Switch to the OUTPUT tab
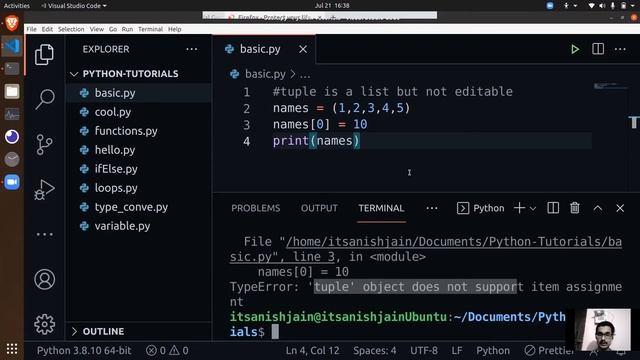Image resolution: width=640 pixels, height=360 pixels. 319,208
